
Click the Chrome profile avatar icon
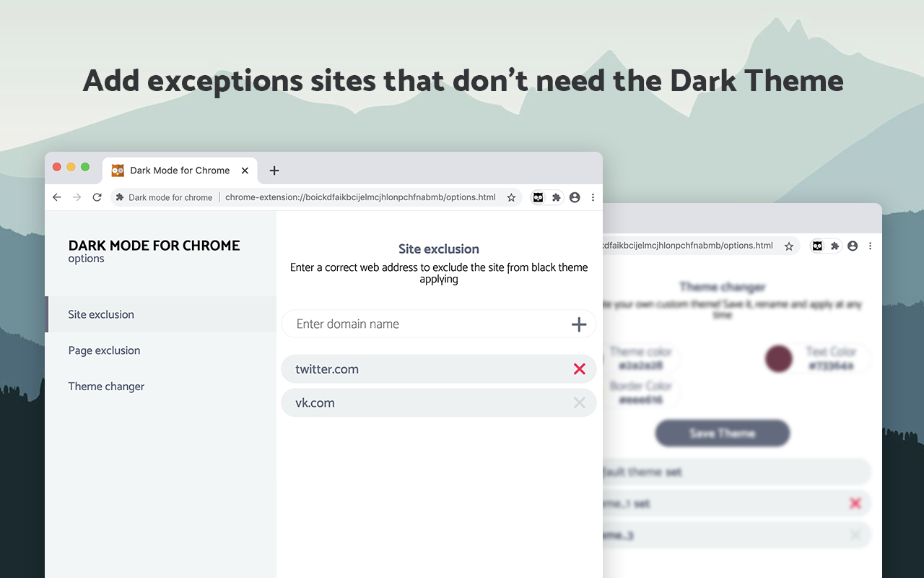[575, 197]
